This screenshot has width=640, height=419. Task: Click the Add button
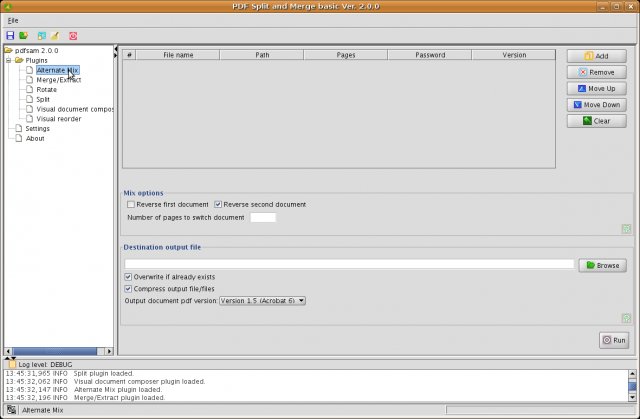pos(596,56)
